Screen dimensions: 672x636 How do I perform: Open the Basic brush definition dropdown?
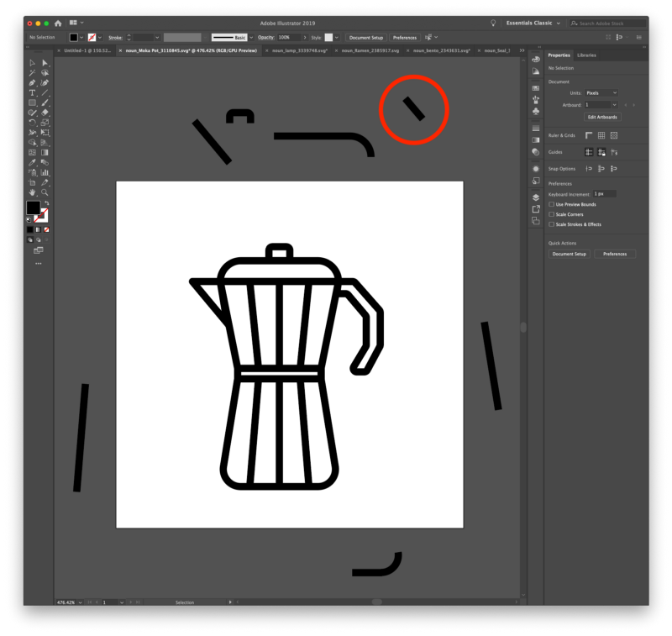251,38
